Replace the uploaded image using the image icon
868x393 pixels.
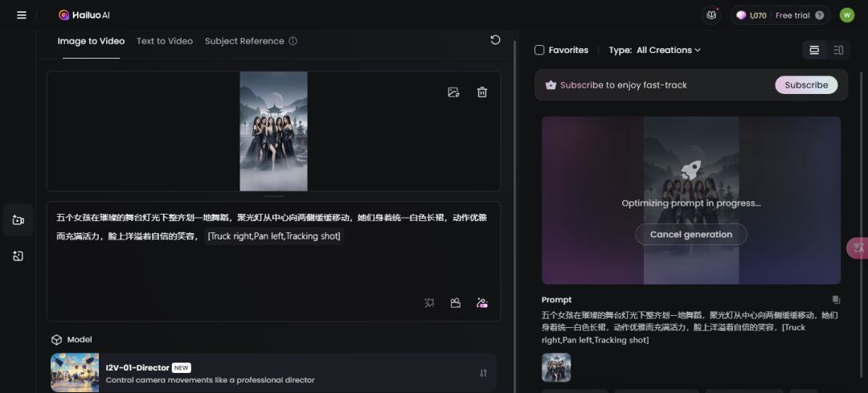[x=453, y=92]
